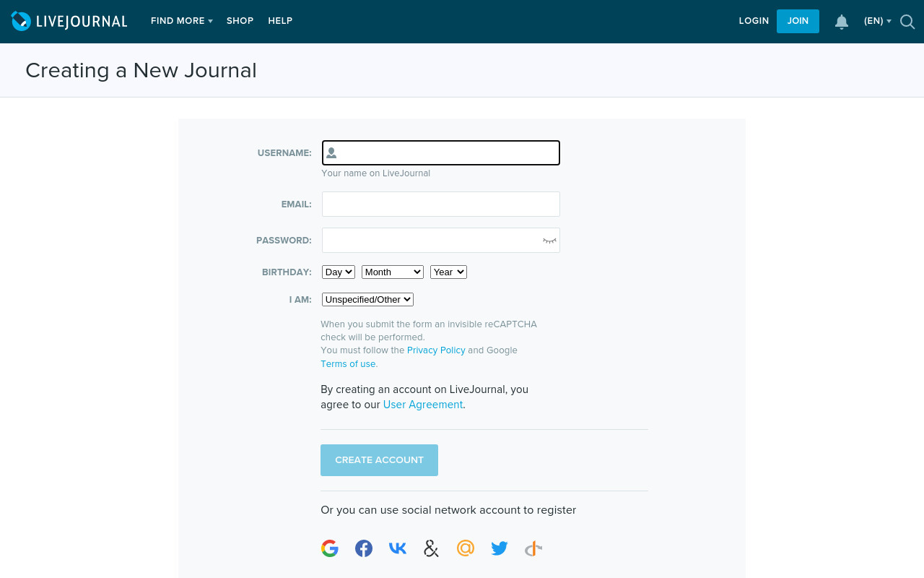Submit with the Create Account button
This screenshot has height=578, width=924.
pos(379,460)
